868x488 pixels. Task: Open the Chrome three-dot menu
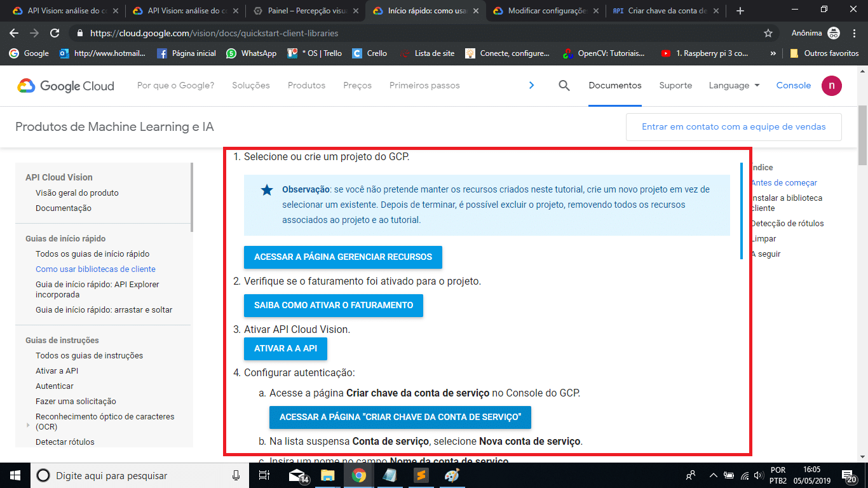click(855, 33)
